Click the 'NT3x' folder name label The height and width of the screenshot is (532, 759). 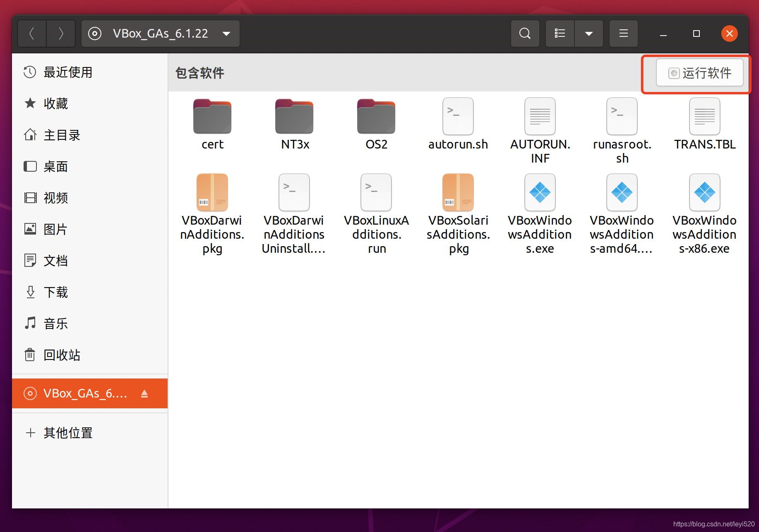(x=295, y=144)
